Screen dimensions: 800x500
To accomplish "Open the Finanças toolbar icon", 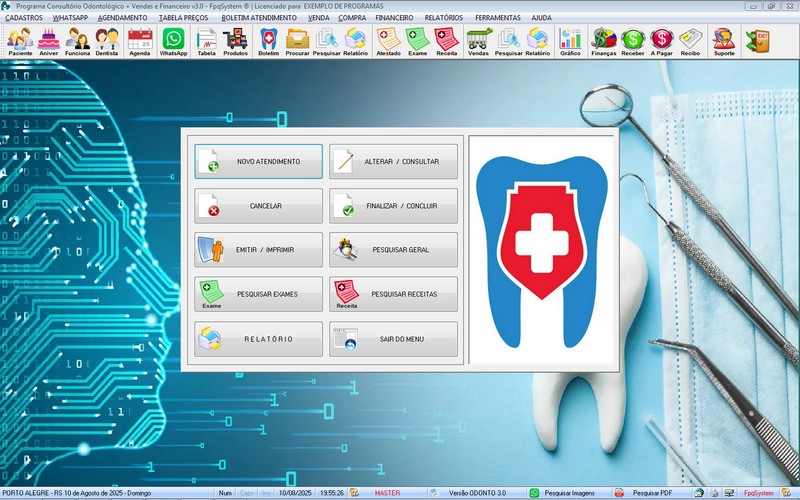I will point(604,41).
